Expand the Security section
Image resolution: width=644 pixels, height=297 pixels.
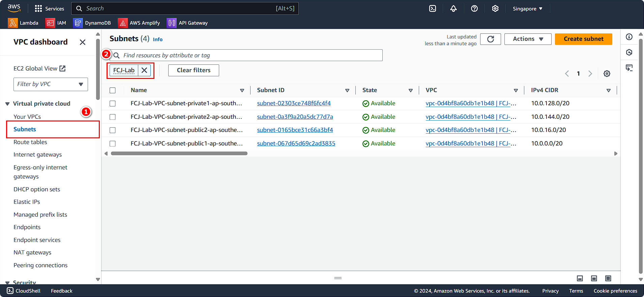point(7,283)
